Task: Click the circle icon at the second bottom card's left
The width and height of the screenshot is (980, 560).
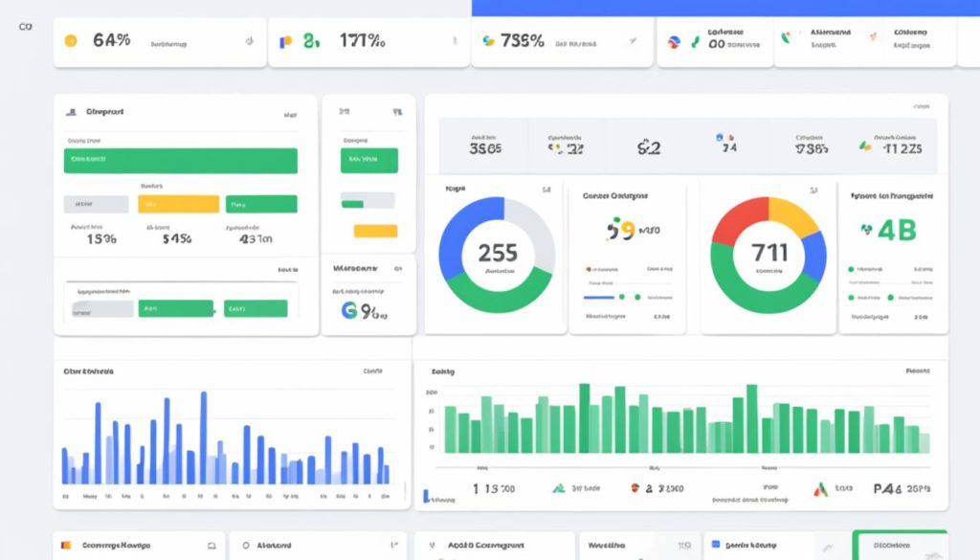Action: pyautogui.click(x=246, y=546)
